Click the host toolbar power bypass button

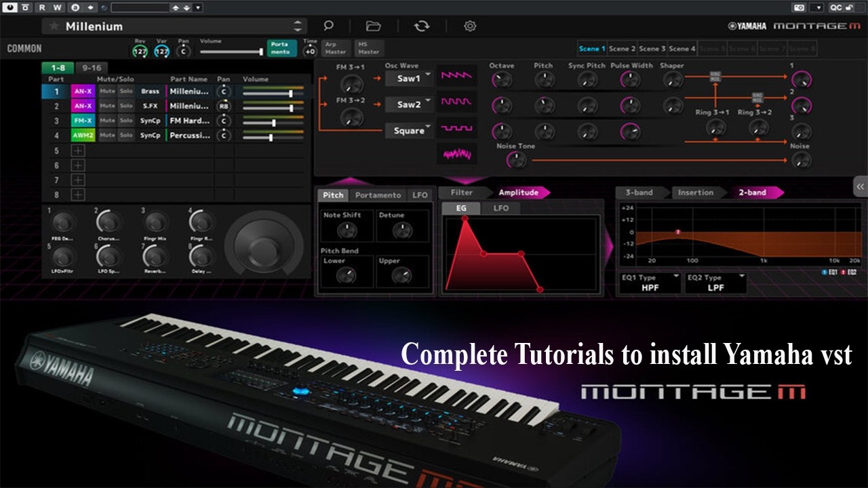9,7
